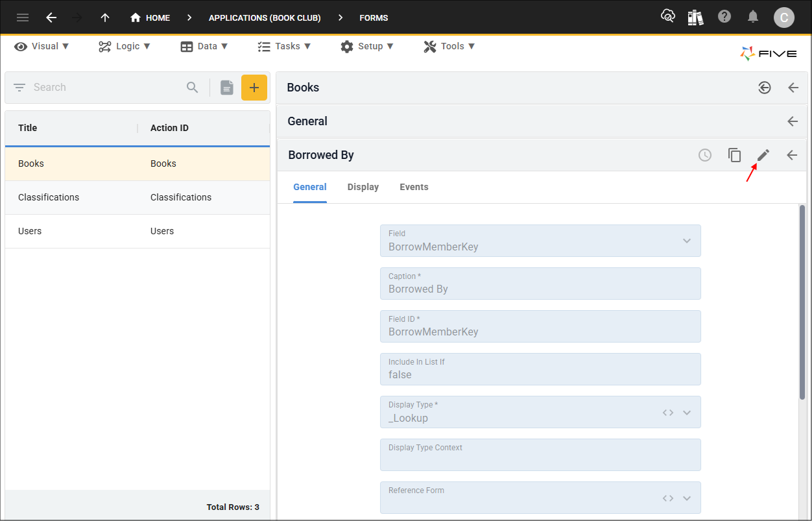This screenshot has height=521, width=812.
Task: Click the document icon beside search
Action: (x=226, y=88)
